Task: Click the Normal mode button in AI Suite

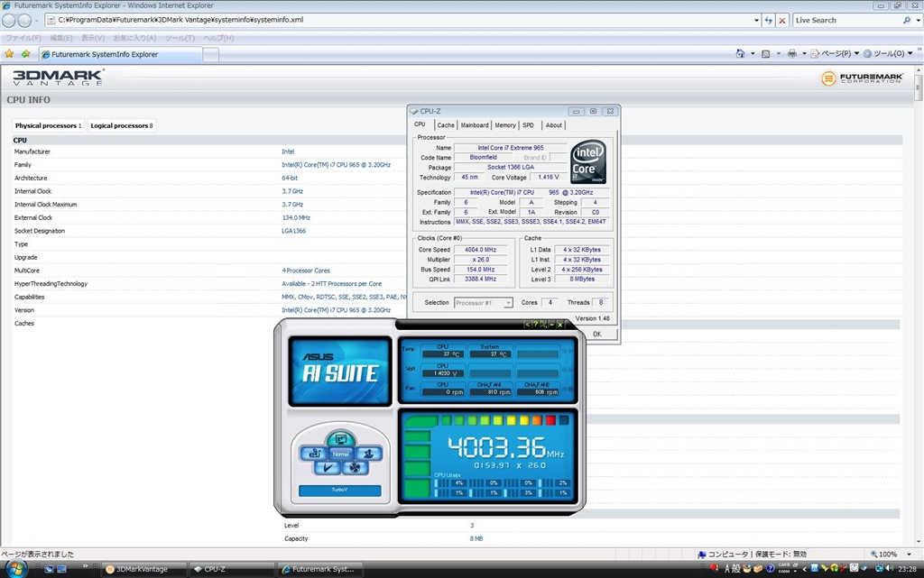Action: pos(340,454)
